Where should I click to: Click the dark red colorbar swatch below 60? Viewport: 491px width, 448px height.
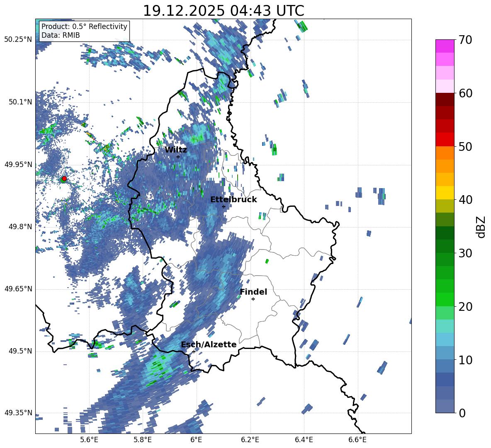pos(445,99)
